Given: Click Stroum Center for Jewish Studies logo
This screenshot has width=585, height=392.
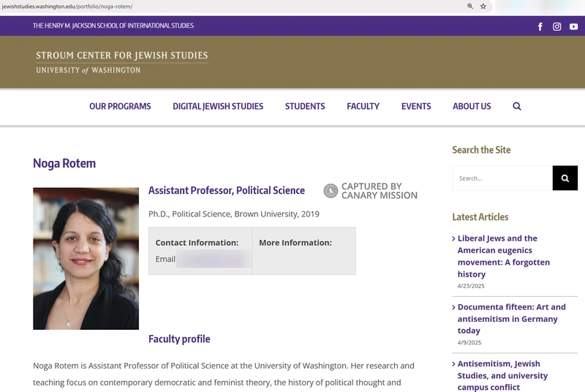Looking at the screenshot, I should pos(122,62).
